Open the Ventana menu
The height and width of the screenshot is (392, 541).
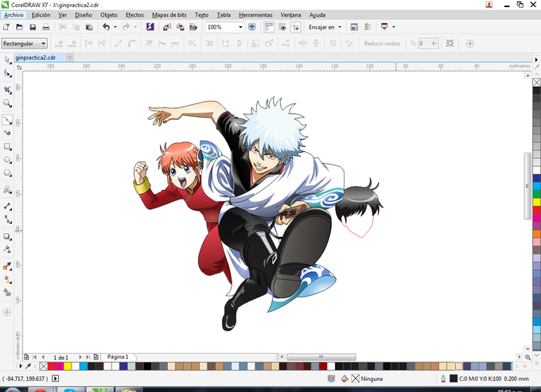click(x=290, y=15)
